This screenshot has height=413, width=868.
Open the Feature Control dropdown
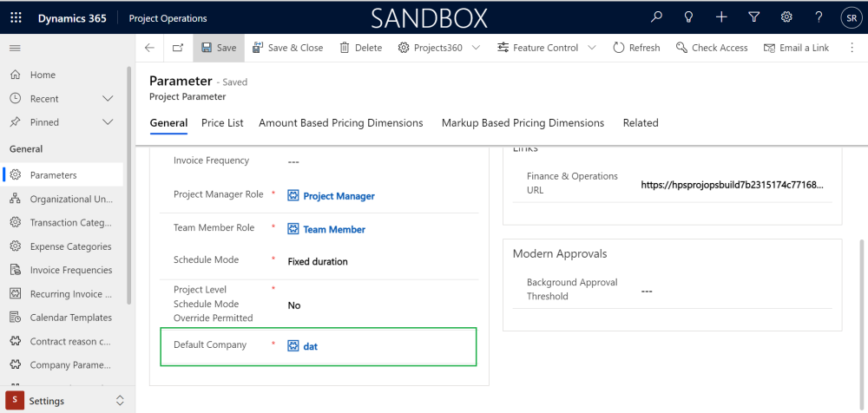click(592, 48)
